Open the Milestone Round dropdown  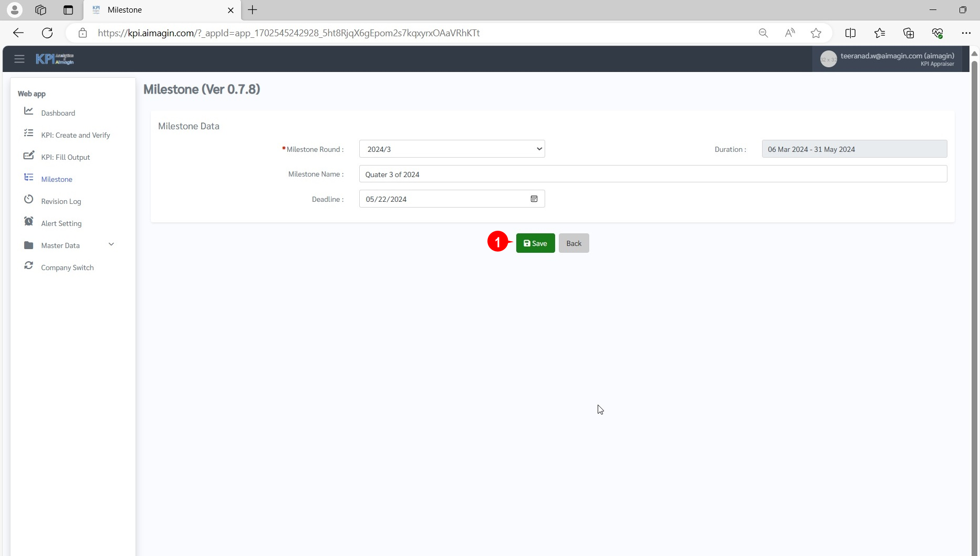[452, 149]
